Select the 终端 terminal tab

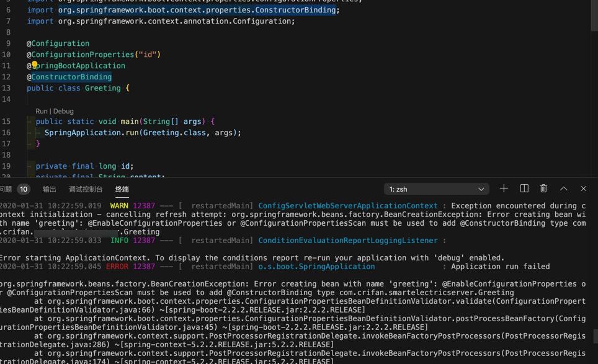122,189
